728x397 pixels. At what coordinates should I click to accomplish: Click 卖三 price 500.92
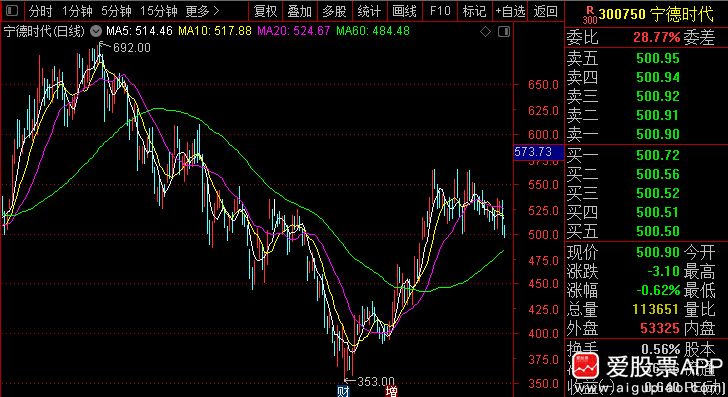point(658,97)
